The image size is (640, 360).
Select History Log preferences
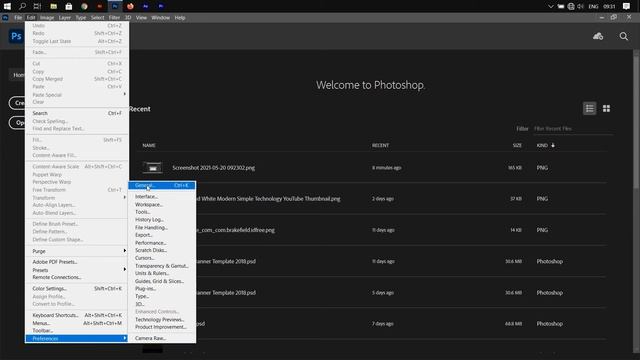162,220
